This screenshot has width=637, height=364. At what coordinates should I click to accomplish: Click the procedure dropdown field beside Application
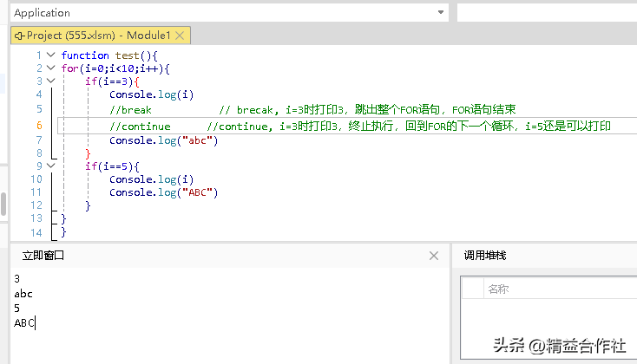(x=547, y=12)
